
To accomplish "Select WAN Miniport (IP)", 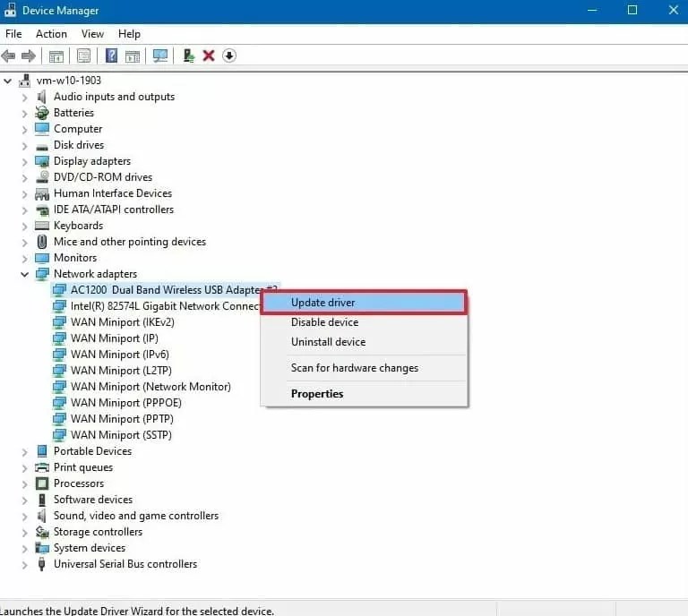I will (x=115, y=338).
